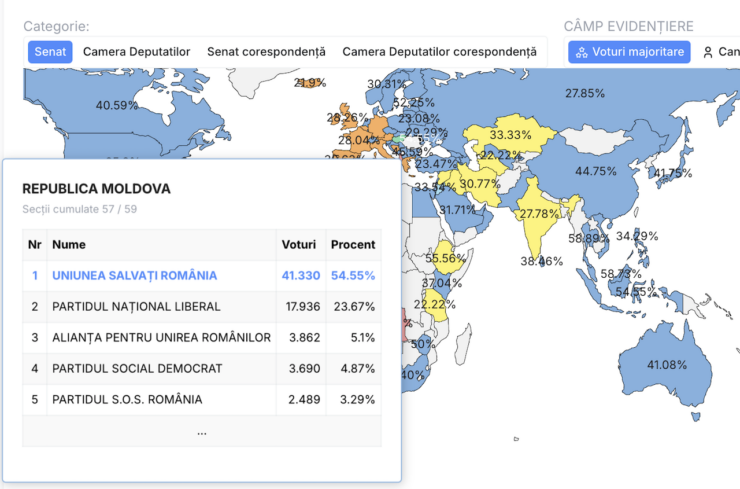Click India region labeled 27.78%
Viewport: 740px width, 489px height.
(x=537, y=215)
